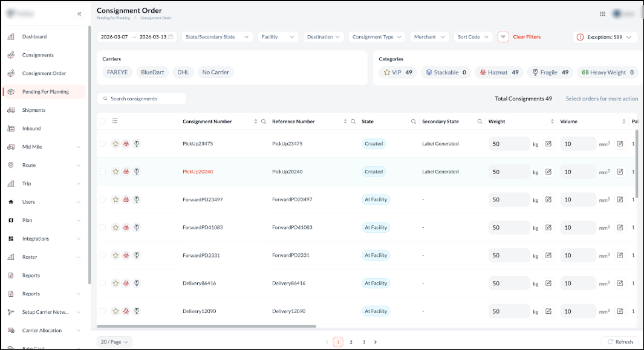644x350 pixels.
Task: Collapse the sidebar with double-chevron icon
Action: [x=79, y=14]
